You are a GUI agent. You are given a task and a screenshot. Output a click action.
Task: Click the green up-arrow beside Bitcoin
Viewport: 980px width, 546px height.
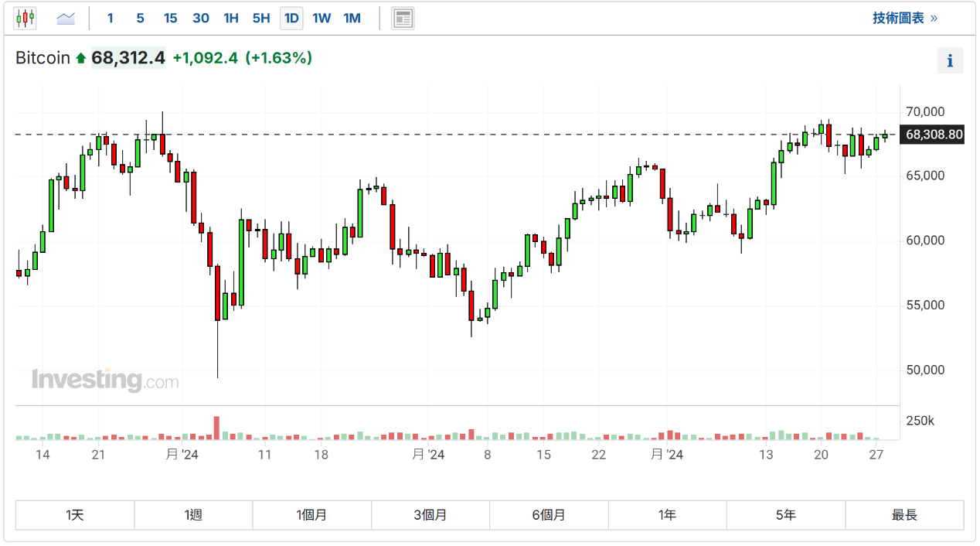[x=80, y=58]
